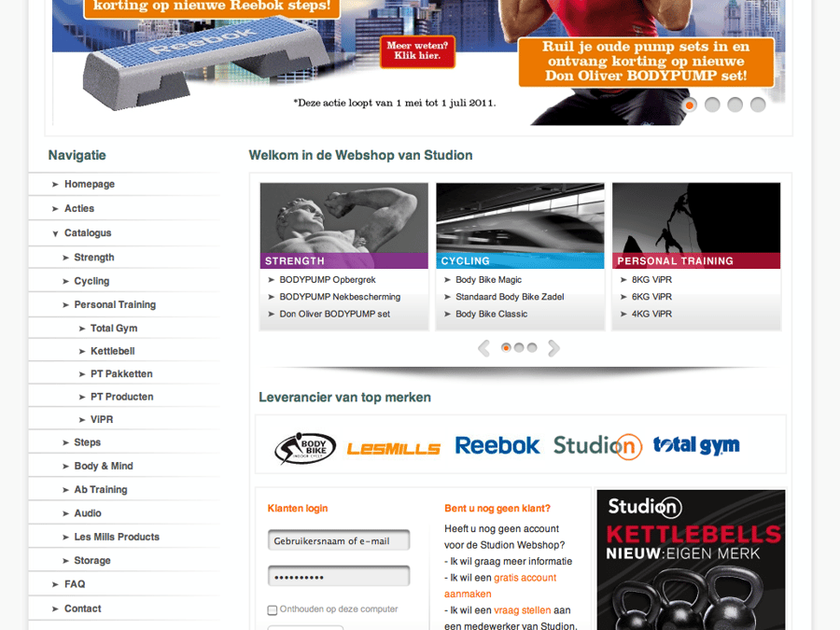Click the LesMills brand logo
Screen dimensions: 840x630
tap(393, 447)
